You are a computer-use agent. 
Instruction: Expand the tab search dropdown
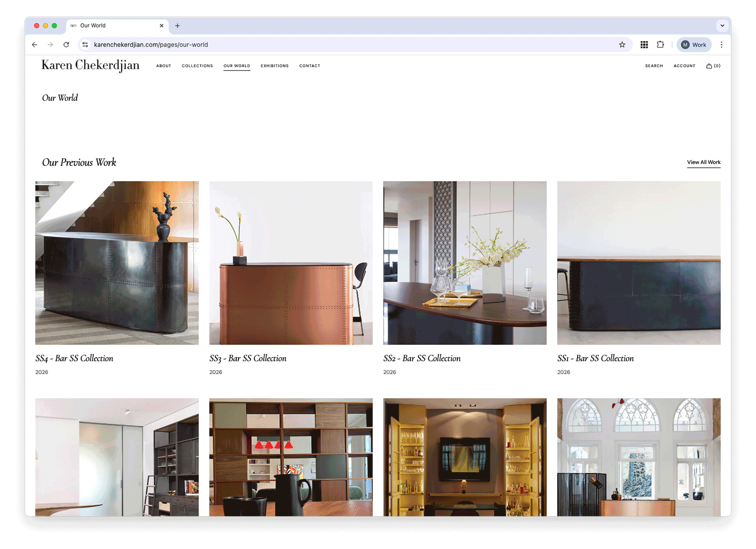click(722, 26)
